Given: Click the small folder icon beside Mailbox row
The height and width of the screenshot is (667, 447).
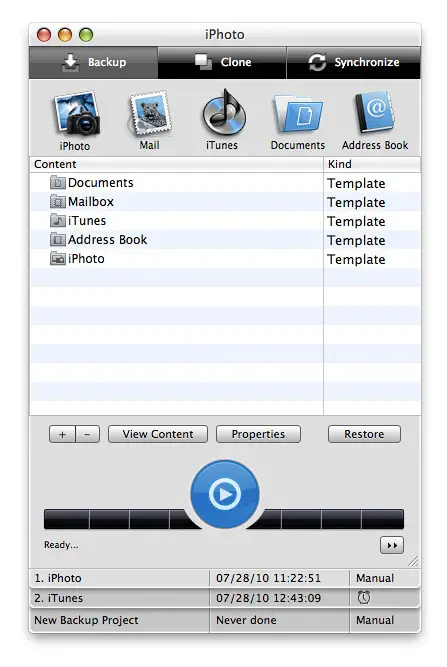Looking at the screenshot, I should coord(58,202).
